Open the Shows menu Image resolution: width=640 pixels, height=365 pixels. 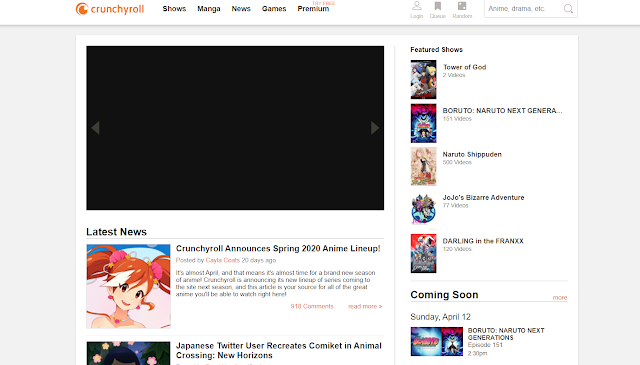click(x=174, y=9)
